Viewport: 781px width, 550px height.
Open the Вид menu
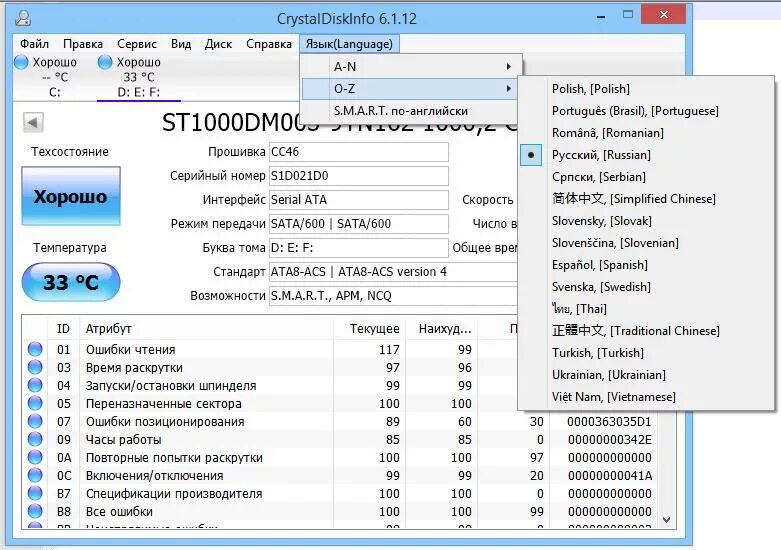point(181,44)
